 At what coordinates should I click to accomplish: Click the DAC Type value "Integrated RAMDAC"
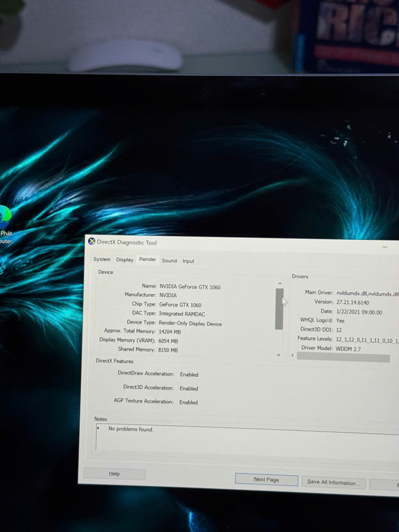(x=182, y=314)
